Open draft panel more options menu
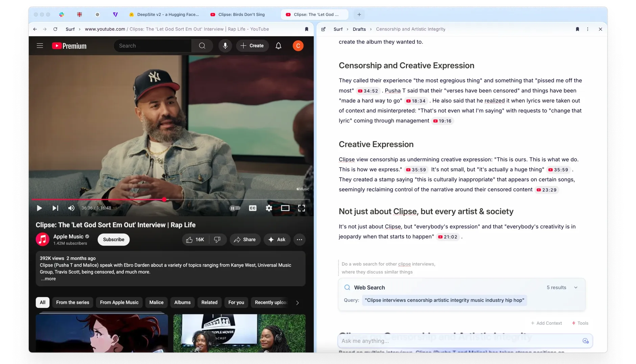Viewport: 636px width, 364px height. (588, 29)
